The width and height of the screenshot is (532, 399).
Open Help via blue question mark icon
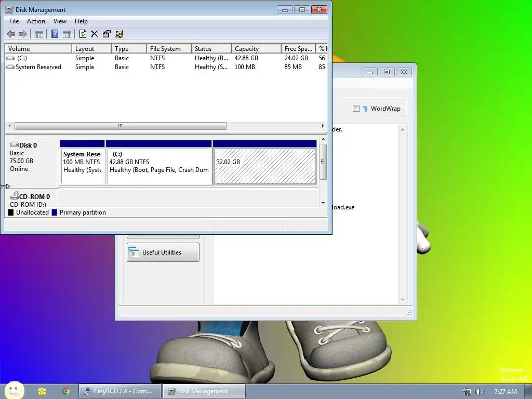(x=55, y=34)
